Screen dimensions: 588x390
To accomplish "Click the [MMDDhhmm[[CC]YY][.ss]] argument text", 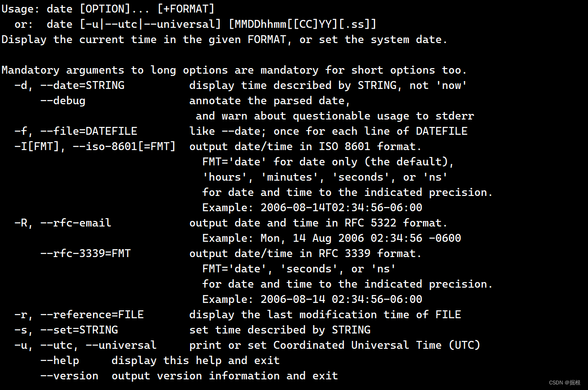I will (x=306, y=24).
